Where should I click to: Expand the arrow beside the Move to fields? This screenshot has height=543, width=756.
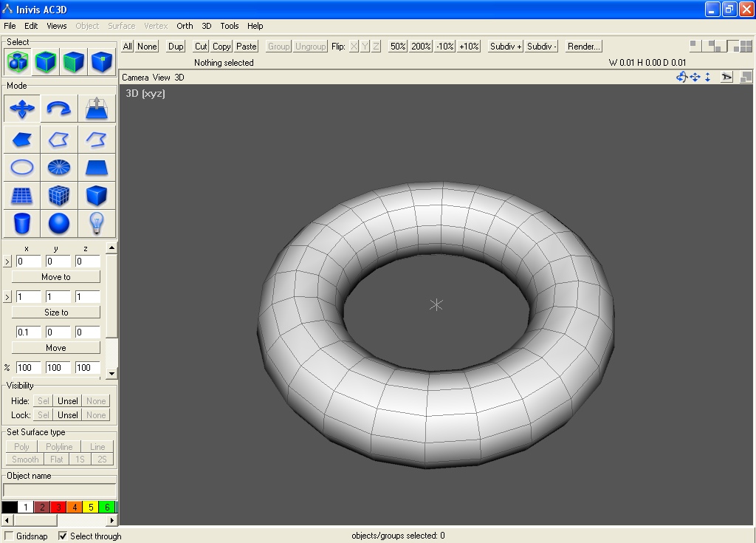[7, 262]
